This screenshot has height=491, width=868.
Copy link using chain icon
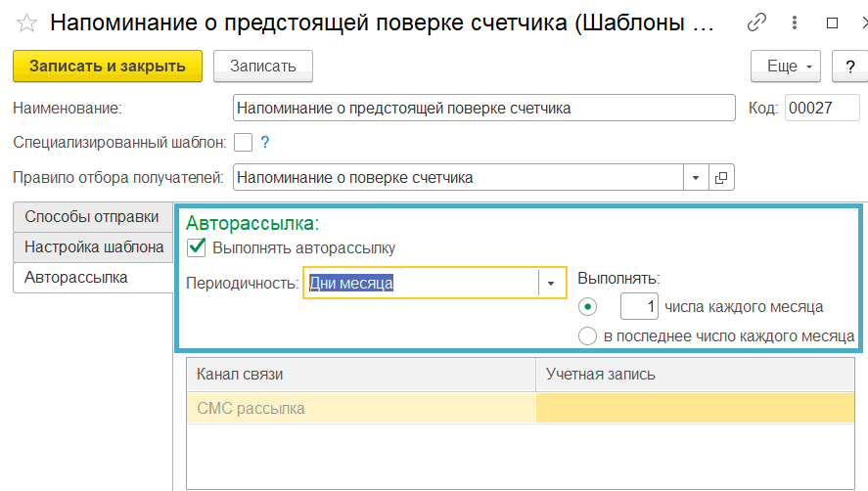click(x=756, y=22)
